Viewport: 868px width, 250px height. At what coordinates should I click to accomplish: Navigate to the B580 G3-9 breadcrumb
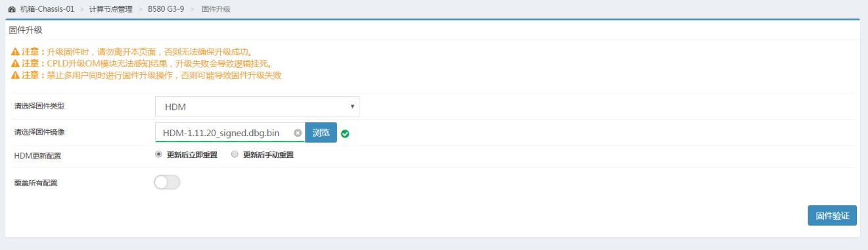point(166,9)
